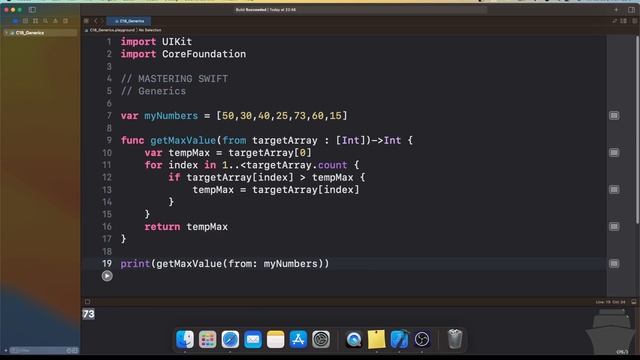Go back with the editor back arrow
The image size is (640, 360).
(x=96, y=21)
